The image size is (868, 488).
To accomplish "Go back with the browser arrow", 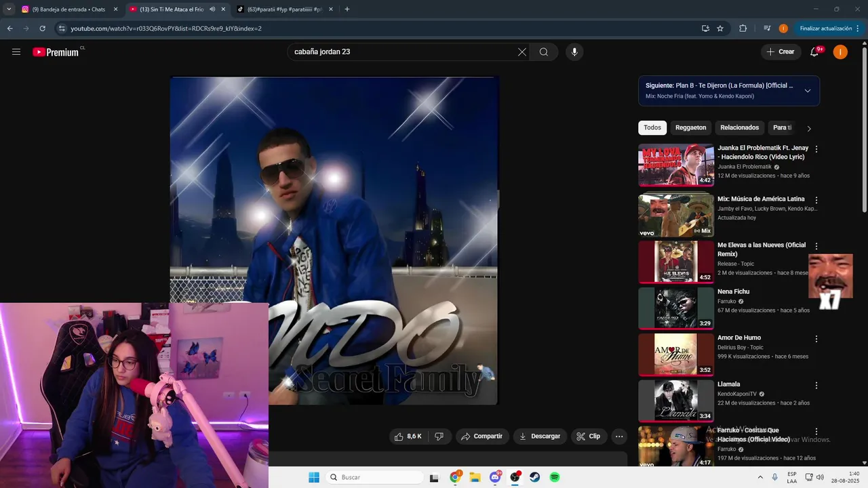I will point(9,28).
